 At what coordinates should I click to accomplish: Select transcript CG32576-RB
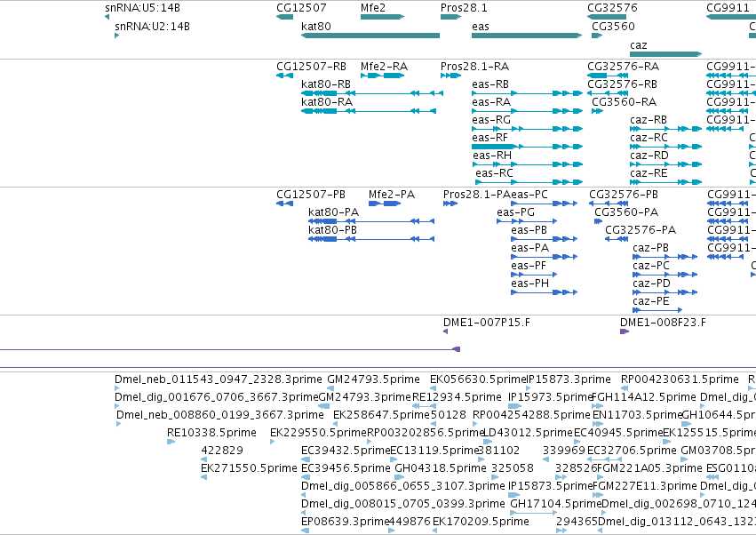click(622, 84)
